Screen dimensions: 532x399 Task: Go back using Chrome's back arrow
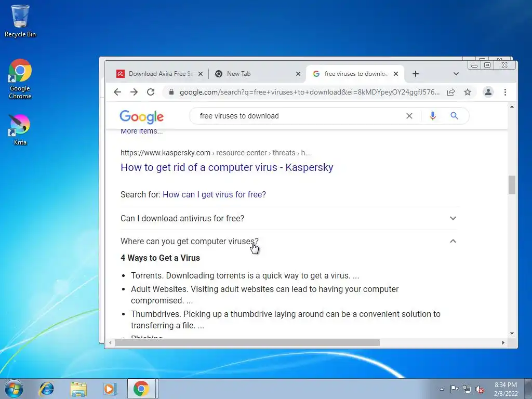click(x=117, y=92)
